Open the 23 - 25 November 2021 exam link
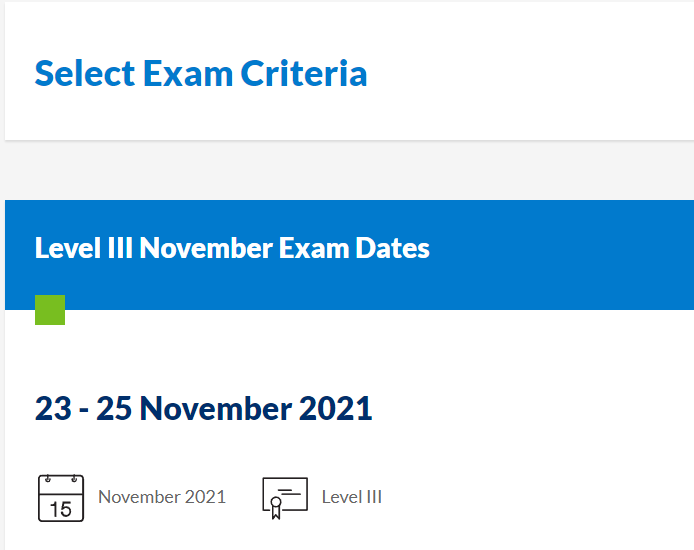 tap(203, 408)
